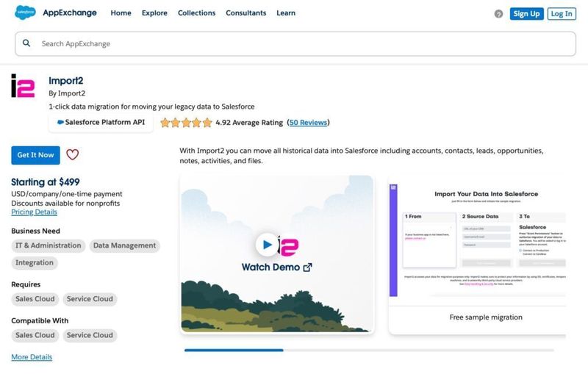
Task: Click the 'Starting at $499' price heading
Action: coord(46,182)
